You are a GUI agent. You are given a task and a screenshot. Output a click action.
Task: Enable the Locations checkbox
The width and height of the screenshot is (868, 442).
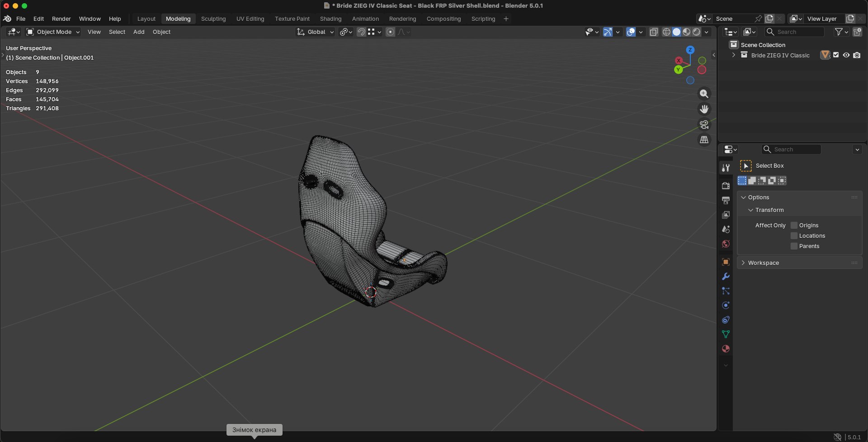[794, 235]
